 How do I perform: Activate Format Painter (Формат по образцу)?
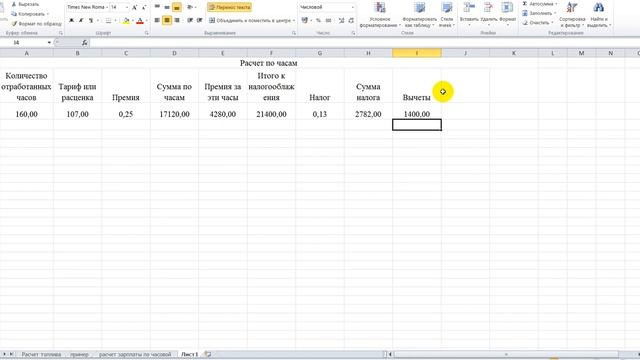36,24
